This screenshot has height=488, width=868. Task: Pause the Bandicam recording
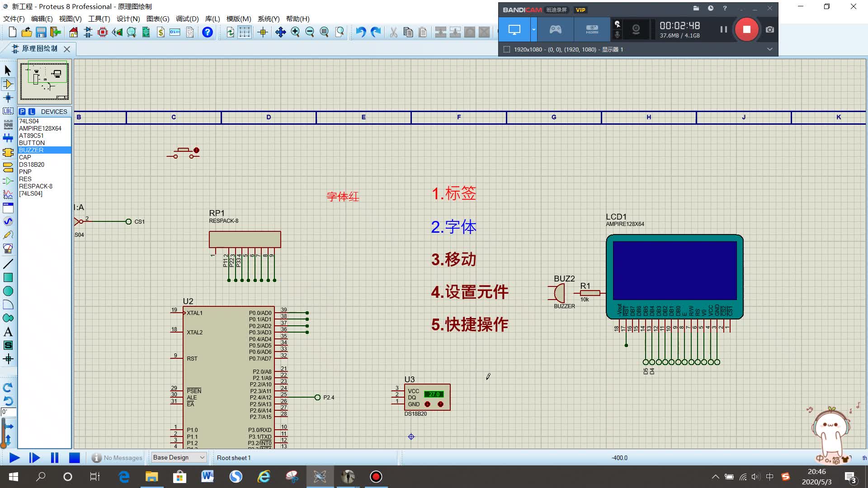(x=723, y=29)
